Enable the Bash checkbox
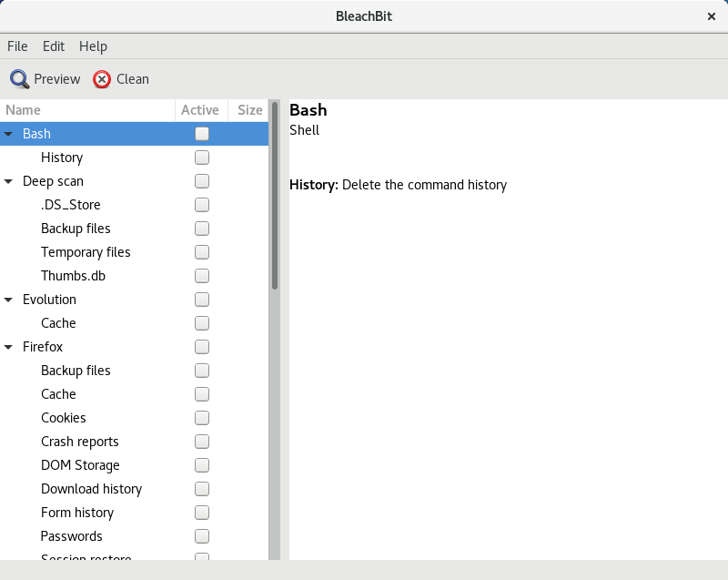The image size is (728, 580). (202, 134)
